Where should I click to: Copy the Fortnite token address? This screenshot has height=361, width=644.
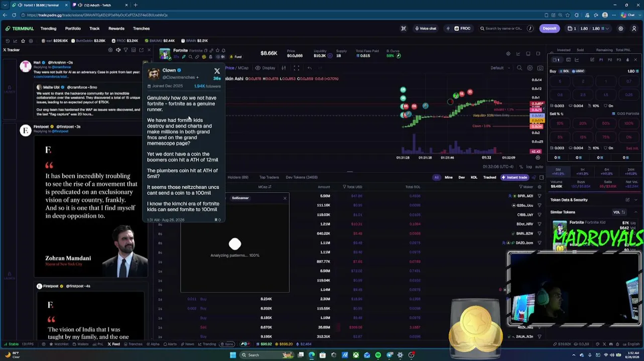tap(205, 51)
